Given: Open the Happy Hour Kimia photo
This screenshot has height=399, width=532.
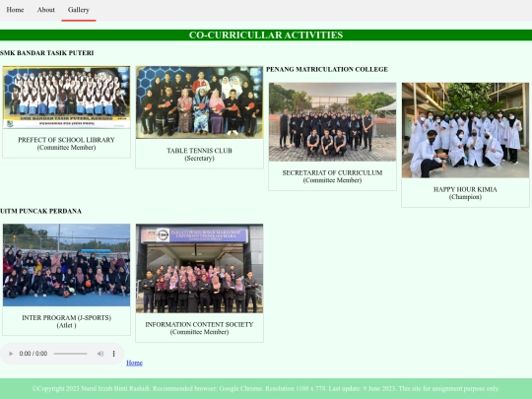Looking at the screenshot, I should pyautogui.click(x=465, y=130).
